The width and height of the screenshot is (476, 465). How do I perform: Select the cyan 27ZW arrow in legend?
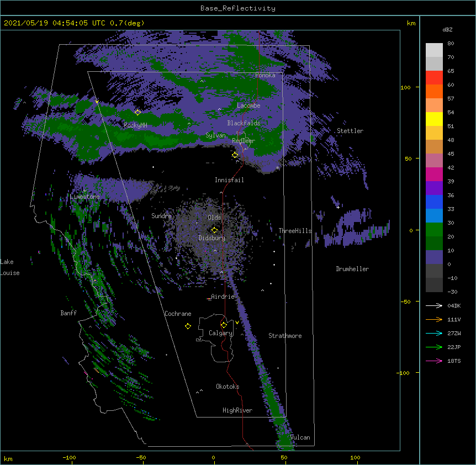click(434, 333)
